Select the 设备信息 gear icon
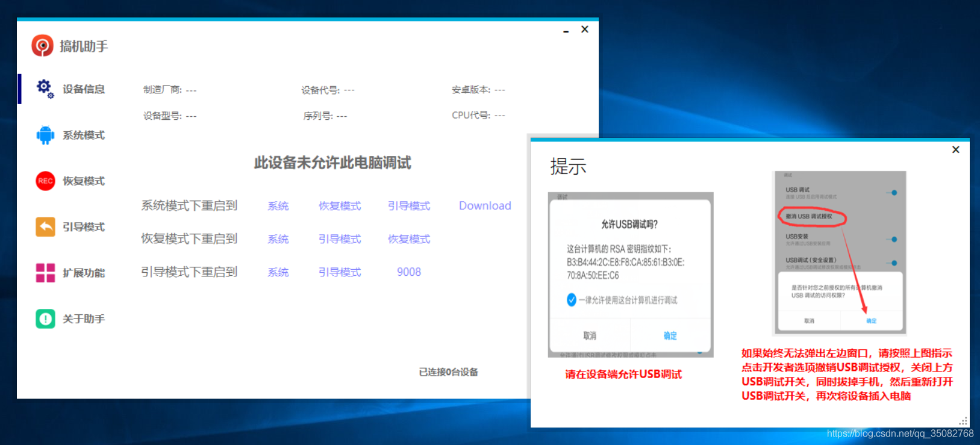The image size is (980, 445). click(x=45, y=89)
